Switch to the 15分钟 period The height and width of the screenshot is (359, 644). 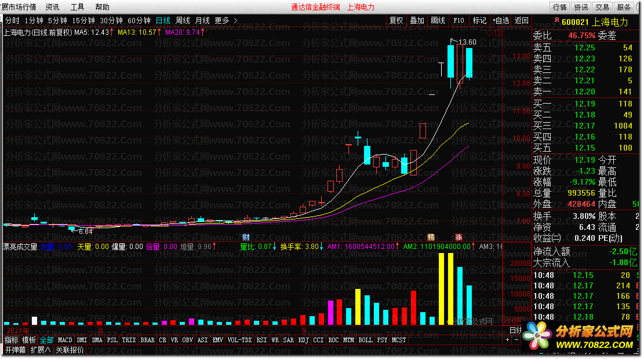click(x=83, y=20)
